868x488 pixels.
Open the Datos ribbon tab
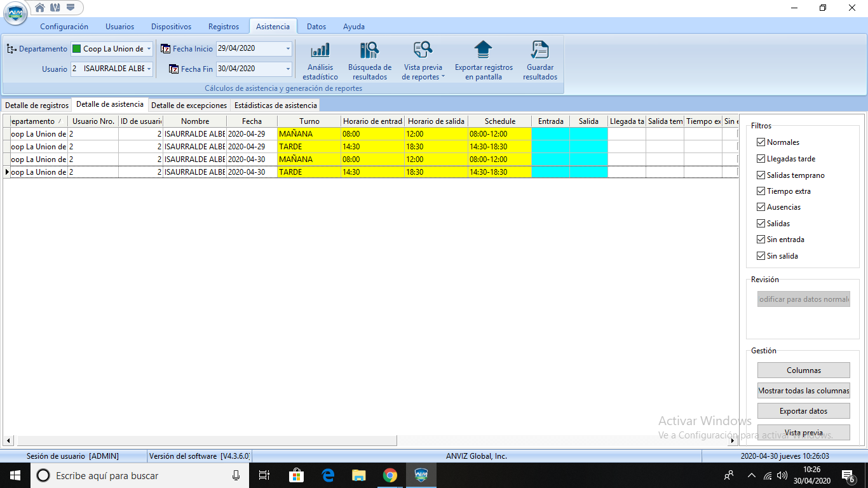point(316,27)
